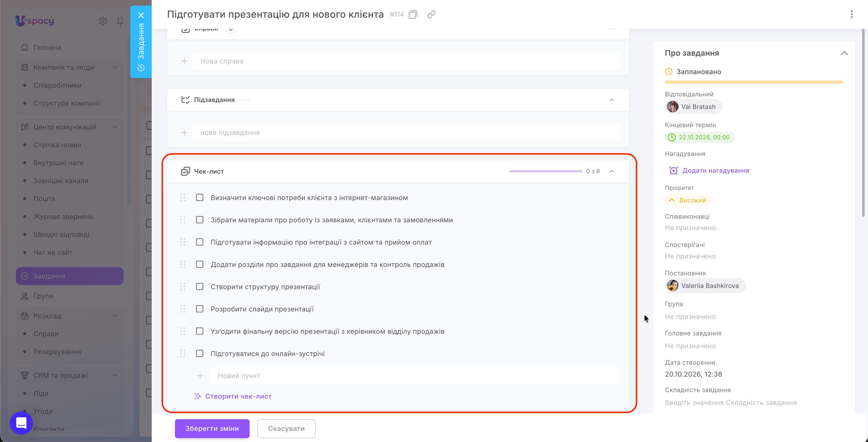Viewport: 868px width, 442px height.
Task: Collapse the Чек-лист section
Action: pos(611,171)
